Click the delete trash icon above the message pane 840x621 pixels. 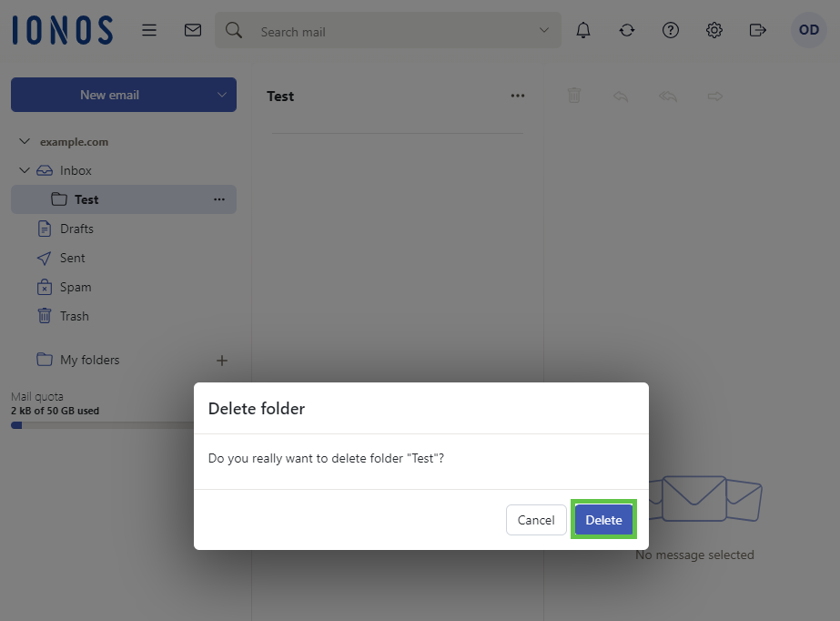[574, 95]
